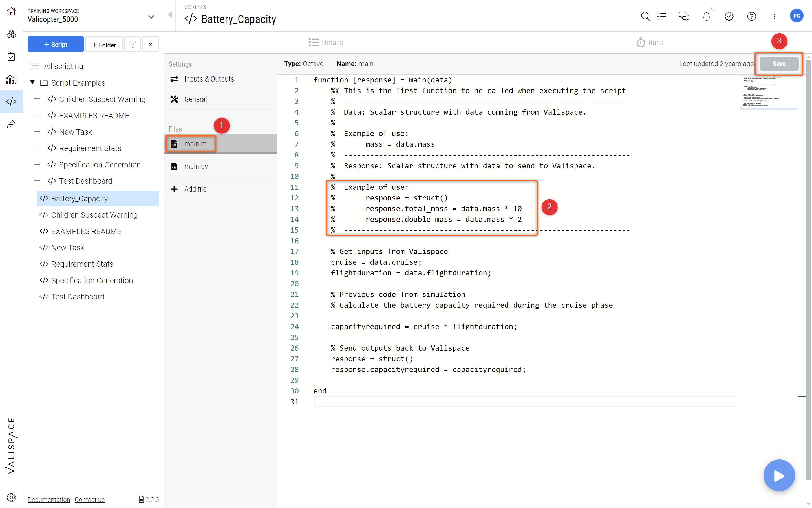Click the Add file plus icon

(174, 189)
